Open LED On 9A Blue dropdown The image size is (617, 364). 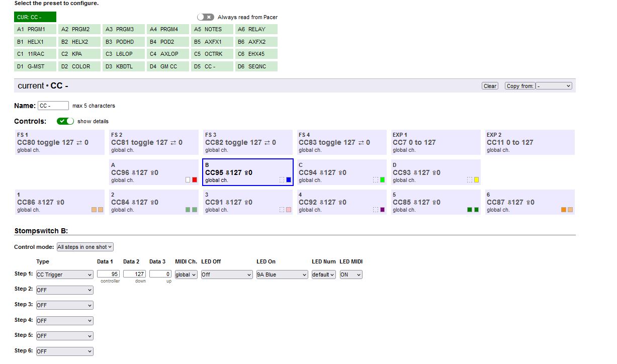tap(282, 275)
